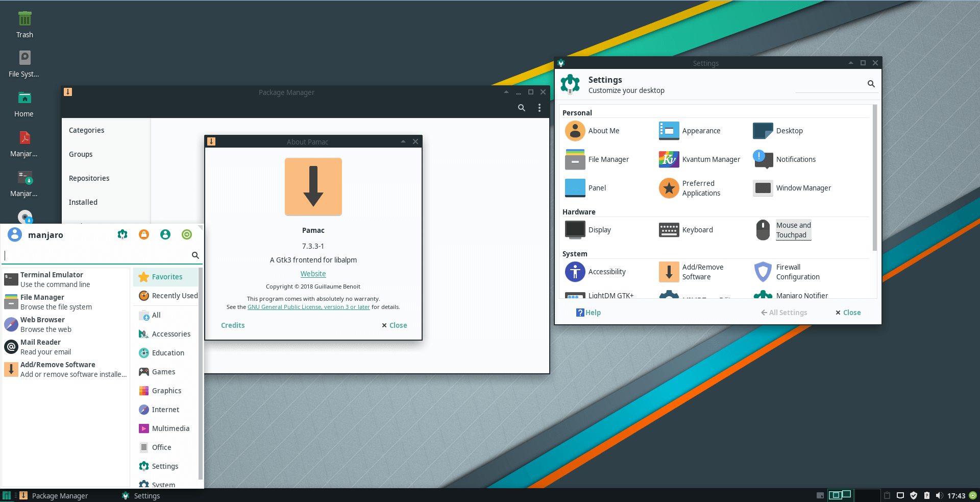Select Favorites category in Whisker menu
The width and height of the screenshot is (980, 502).
pyautogui.click(x=166, y=277)
